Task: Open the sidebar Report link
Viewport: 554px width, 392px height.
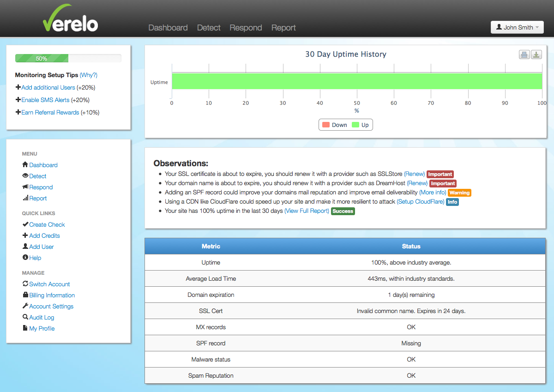Action: (x=38, y=198)
